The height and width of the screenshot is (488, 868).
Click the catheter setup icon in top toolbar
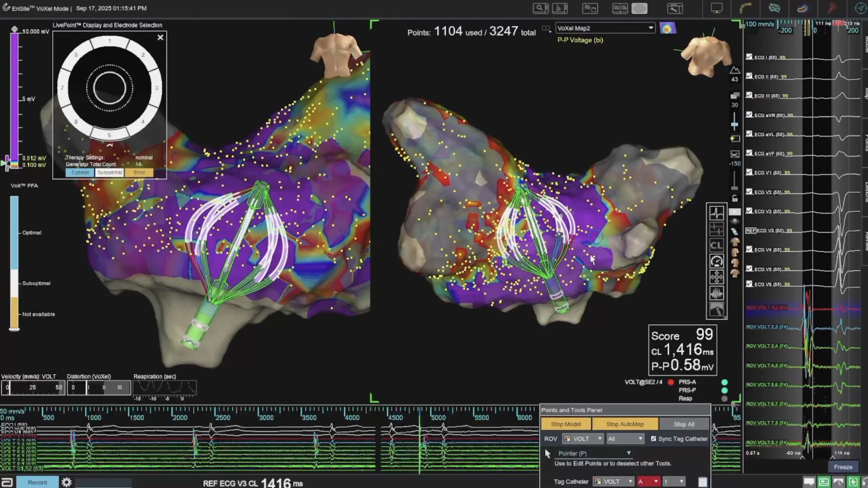[745, 8]
